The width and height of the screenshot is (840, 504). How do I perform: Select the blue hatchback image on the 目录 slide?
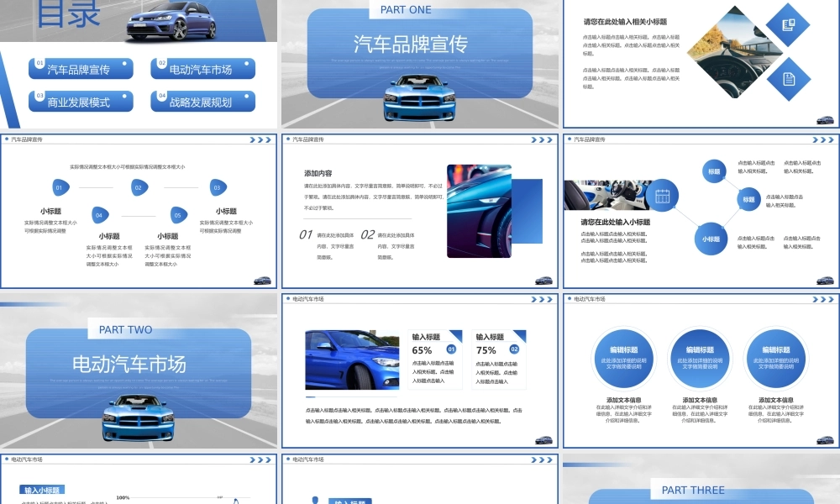[171, 22]
